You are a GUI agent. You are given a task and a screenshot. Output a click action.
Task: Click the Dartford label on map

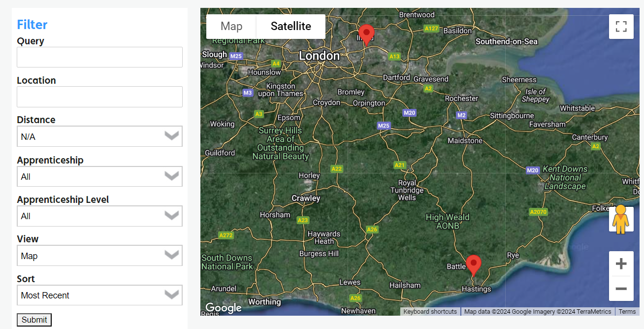396,78
